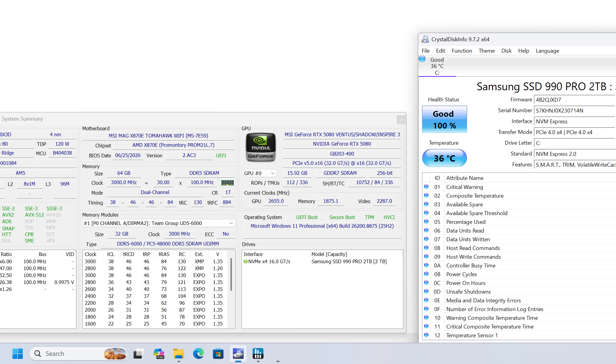Click the status circle for Unsafe Shutdowns
616x364 pixels.
coord(426,291)
